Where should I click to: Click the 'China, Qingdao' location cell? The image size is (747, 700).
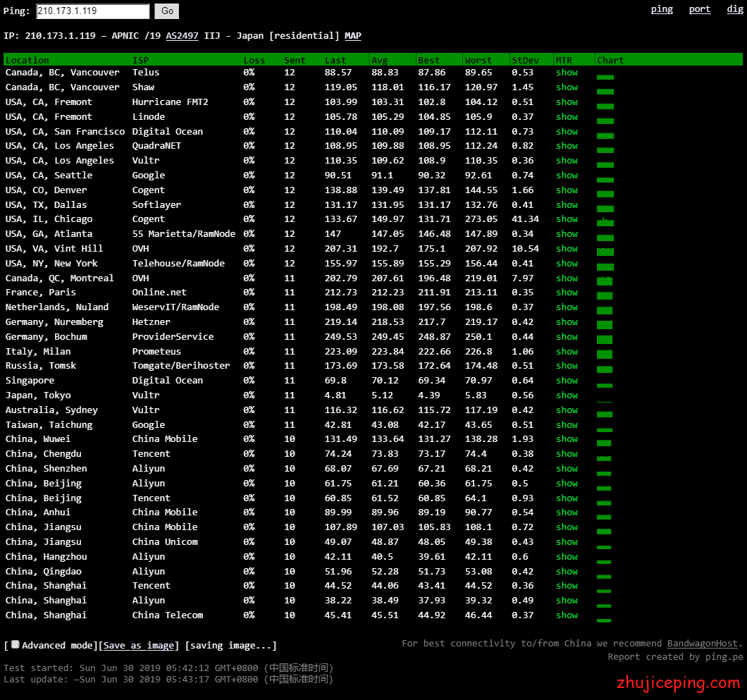pyautogui.click(x=44, y=571)
